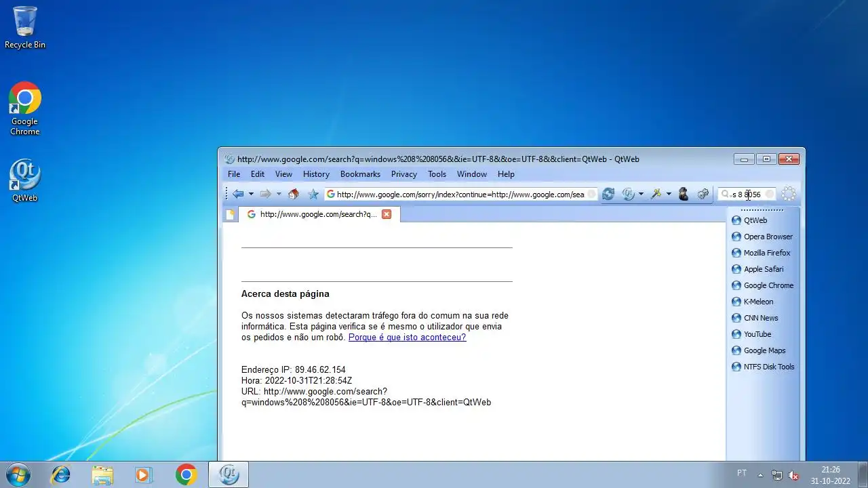Screen dimensions: 868x488
Task: Open Google Chrome from the taskbar
Action: [x=186, y=474]
